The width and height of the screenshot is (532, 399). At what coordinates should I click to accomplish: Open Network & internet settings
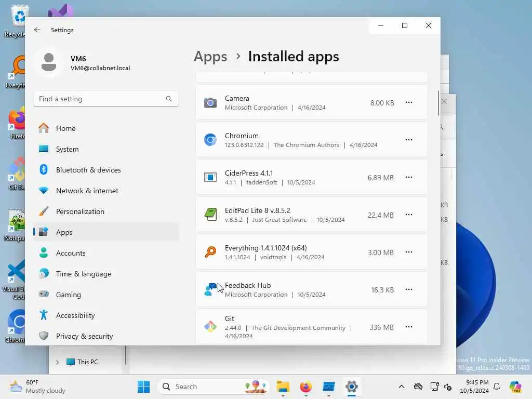(106, 191)
